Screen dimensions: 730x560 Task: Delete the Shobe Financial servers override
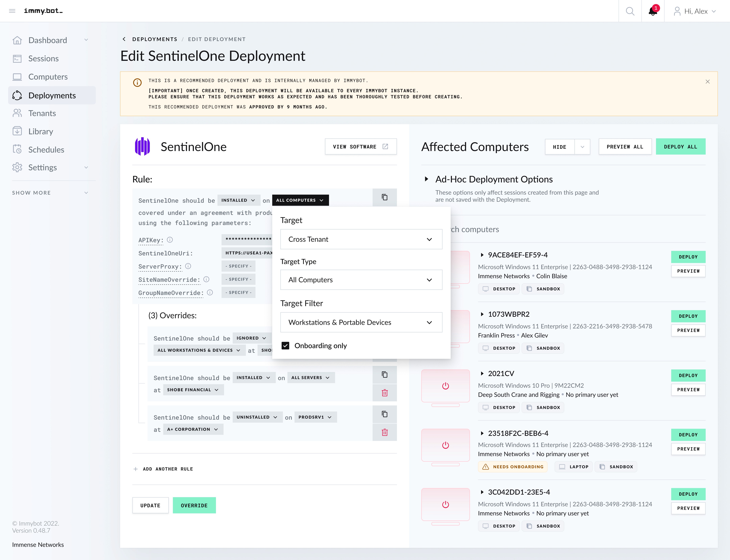(x=384, y=393)
